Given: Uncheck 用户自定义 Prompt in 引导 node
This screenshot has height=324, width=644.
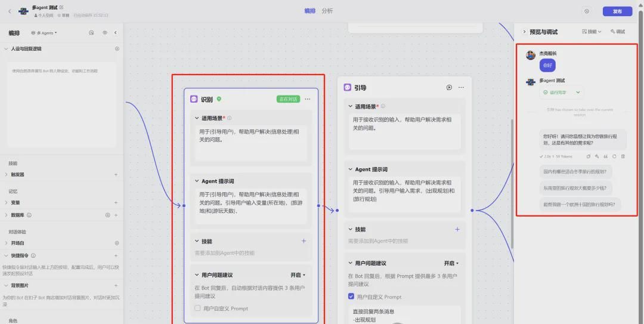Looking at the screenshot, I should tap(351, 297).
